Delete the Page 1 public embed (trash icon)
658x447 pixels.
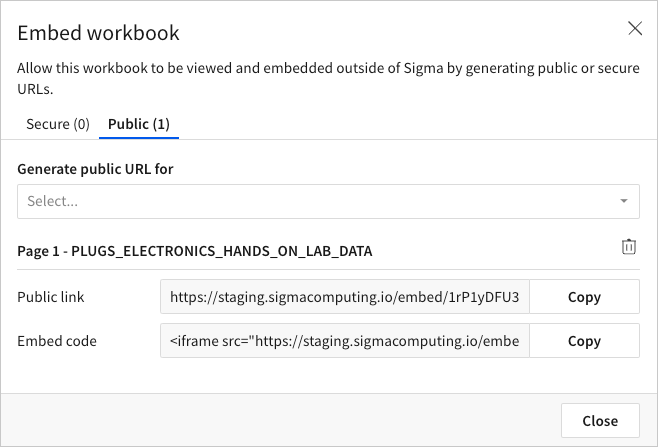click(x=629, y=247)
